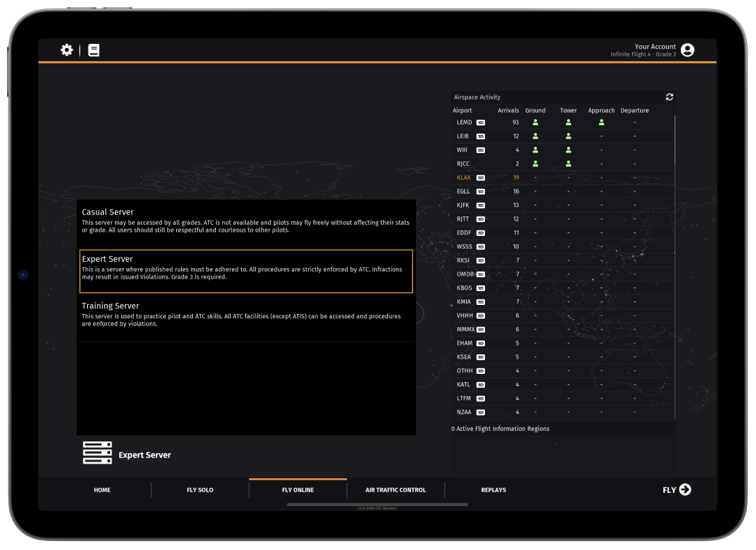The width and height of the screenshot is (756, 550).
Task: Open the Air Traffic Control tab
Action: coord(395,490)
